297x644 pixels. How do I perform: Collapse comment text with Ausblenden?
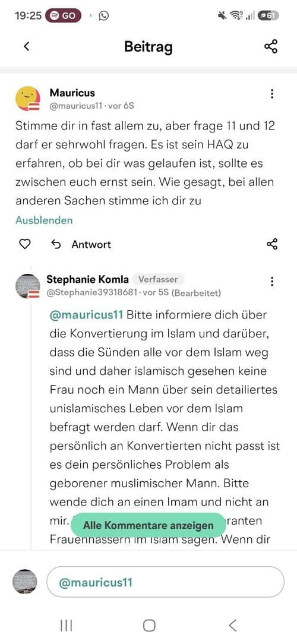(44, 220)
